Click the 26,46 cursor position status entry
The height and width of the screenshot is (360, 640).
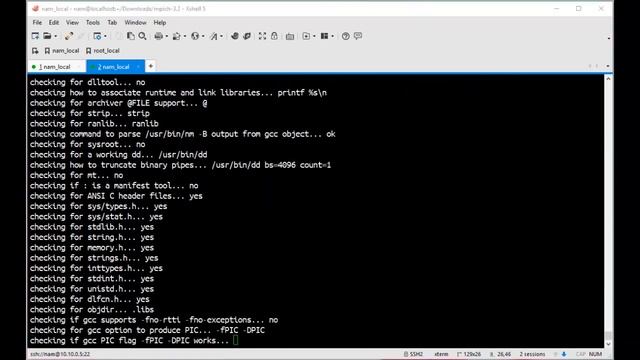pyautogui.click(x=500, y=354)
